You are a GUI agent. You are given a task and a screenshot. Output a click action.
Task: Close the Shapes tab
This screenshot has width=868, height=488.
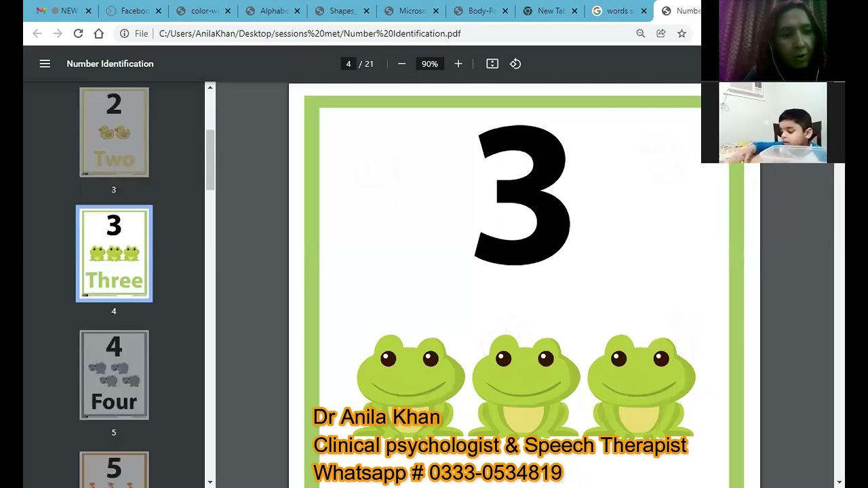click(366, 11)
